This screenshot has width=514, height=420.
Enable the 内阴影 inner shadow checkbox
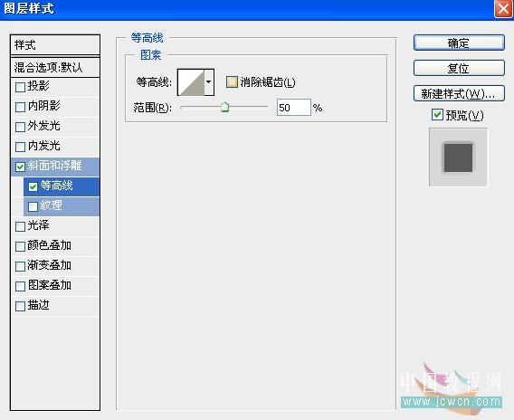(x=20, y=107)
